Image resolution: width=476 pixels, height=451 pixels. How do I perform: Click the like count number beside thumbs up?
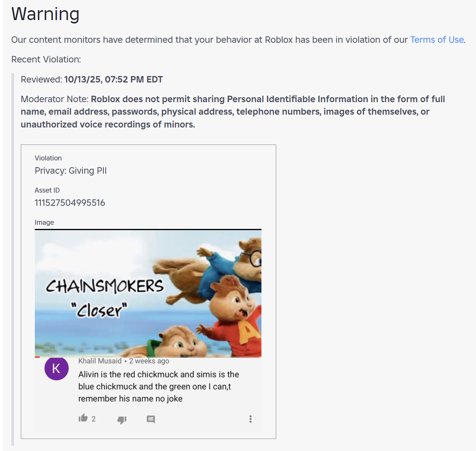(x=93, y=419)
